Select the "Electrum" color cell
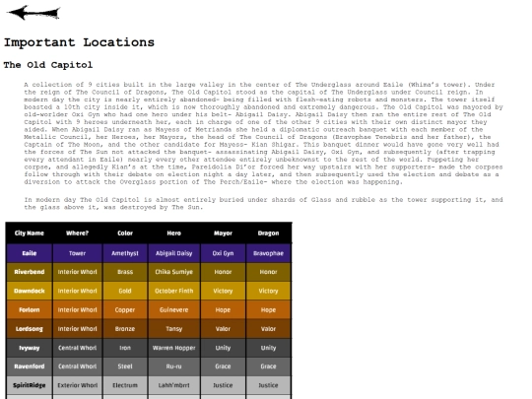 click(125, 385)
